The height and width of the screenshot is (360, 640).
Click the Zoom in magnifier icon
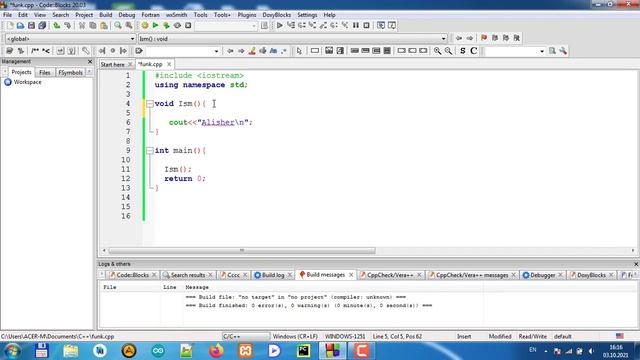click(x=438, y=51)
